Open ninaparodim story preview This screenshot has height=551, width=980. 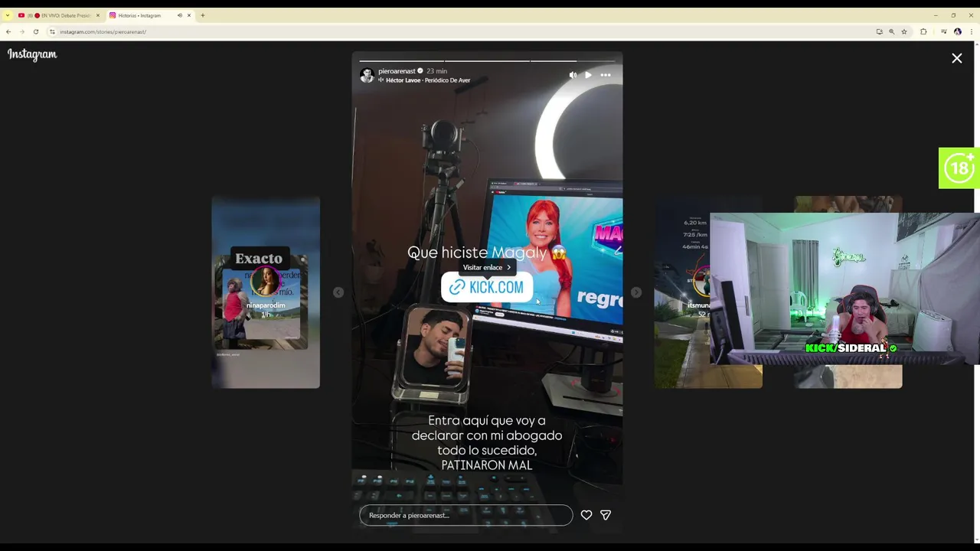coord(266,292)
